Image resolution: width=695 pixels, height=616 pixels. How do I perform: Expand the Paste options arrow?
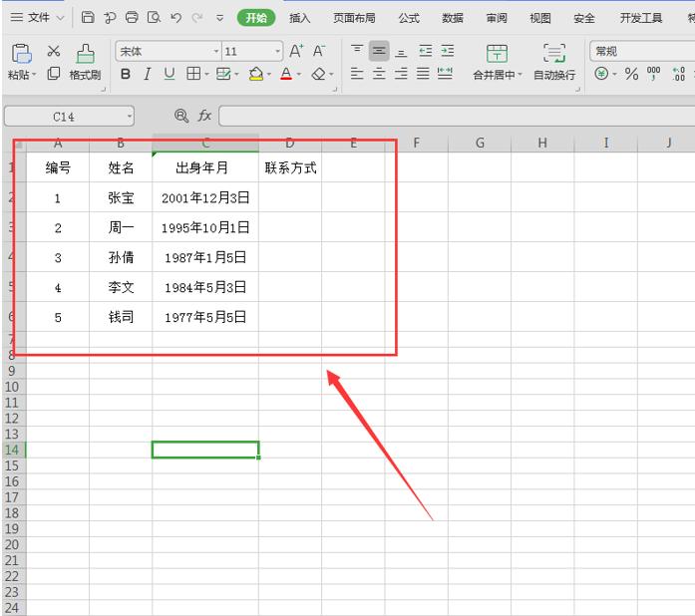pos(34,74)
